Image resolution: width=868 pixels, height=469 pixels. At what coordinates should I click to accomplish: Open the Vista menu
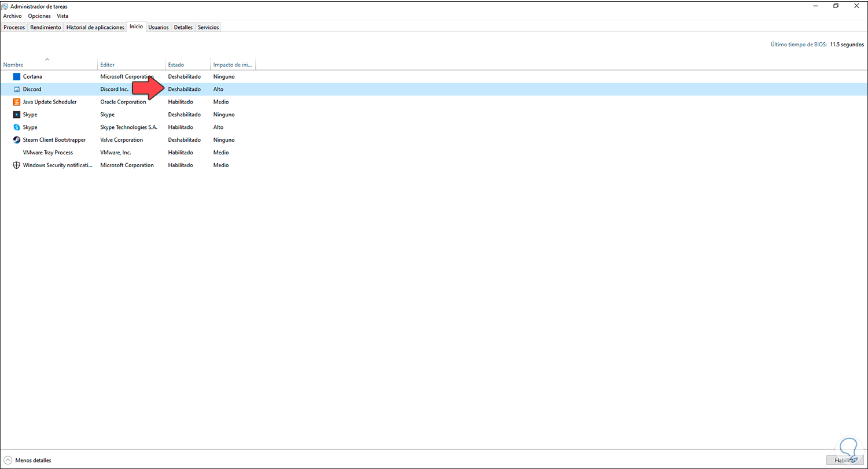pos(62,16)
